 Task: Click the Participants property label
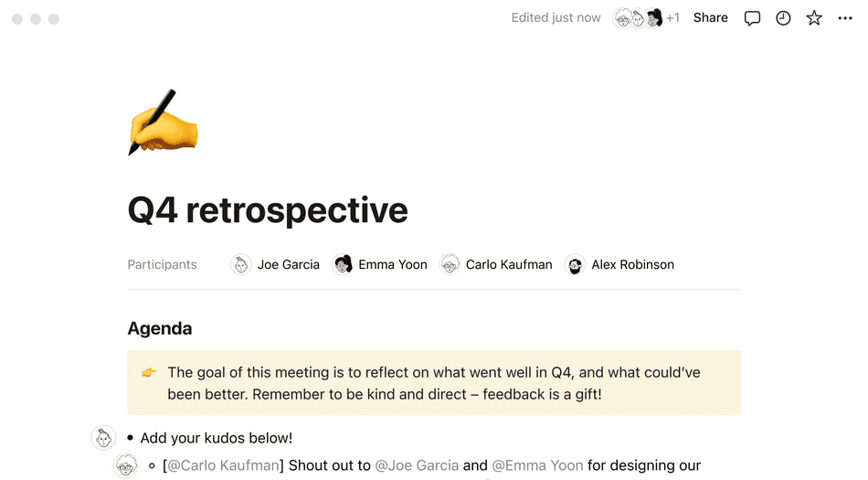[x=162, y=265]
